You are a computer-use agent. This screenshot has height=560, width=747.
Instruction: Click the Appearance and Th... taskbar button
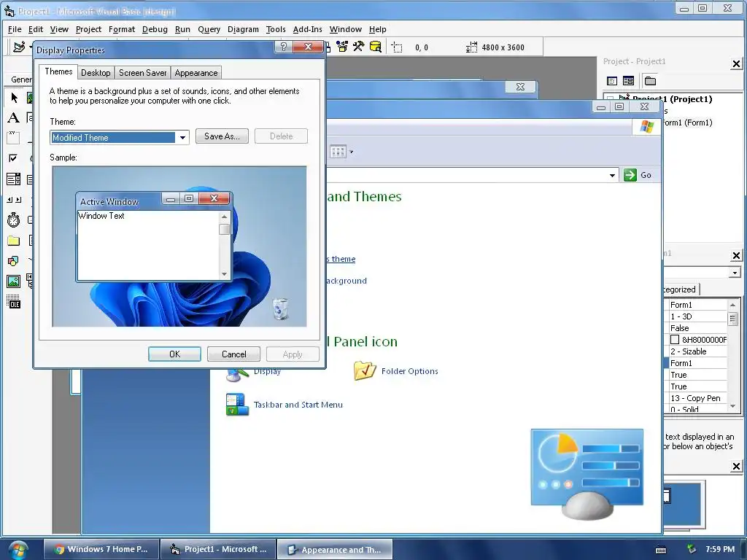tap(335, 550)
